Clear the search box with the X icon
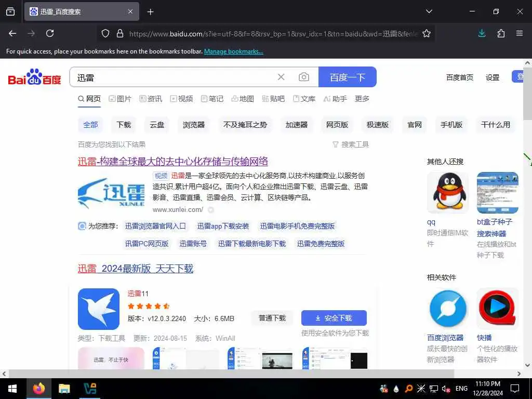 281,77
